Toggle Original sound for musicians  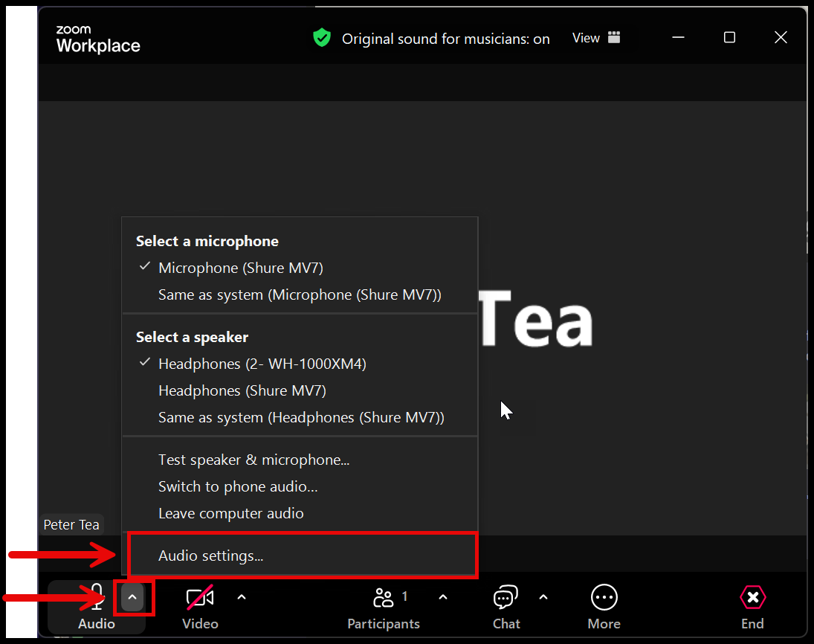click(445, 39)
